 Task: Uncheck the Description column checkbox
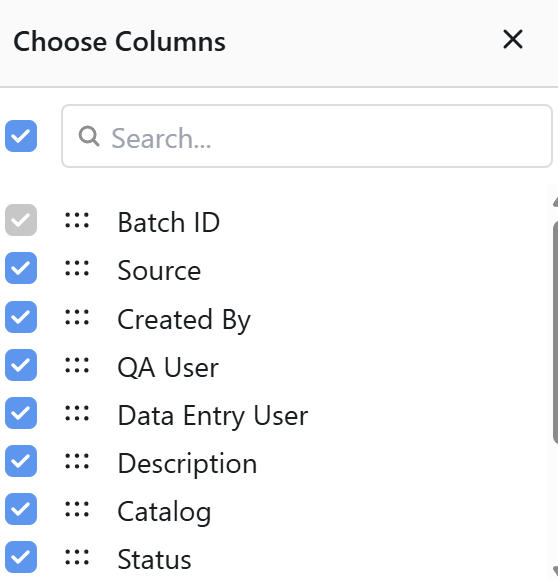tap(21, 461)
